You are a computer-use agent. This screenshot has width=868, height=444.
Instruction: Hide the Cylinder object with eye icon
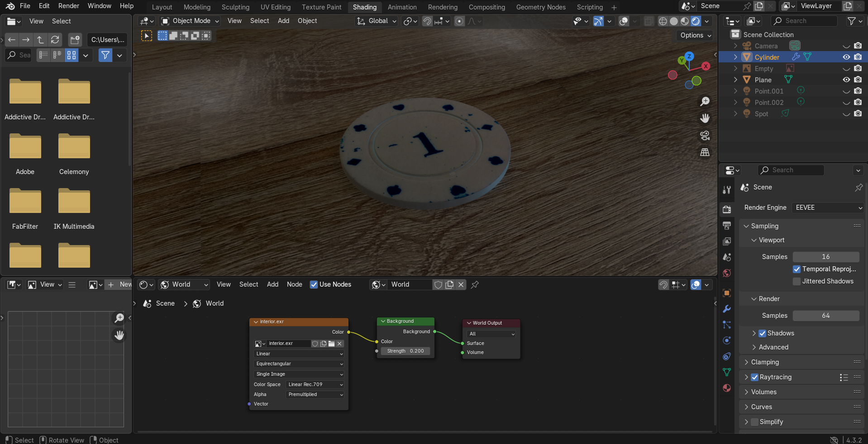pyautogui.click(x=846, y=57)
